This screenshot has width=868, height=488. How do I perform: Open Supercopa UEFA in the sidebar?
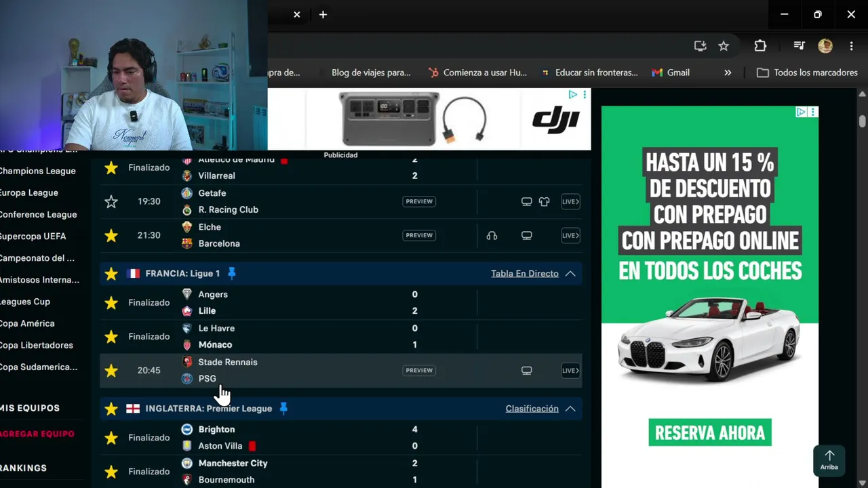coord(33,236)
